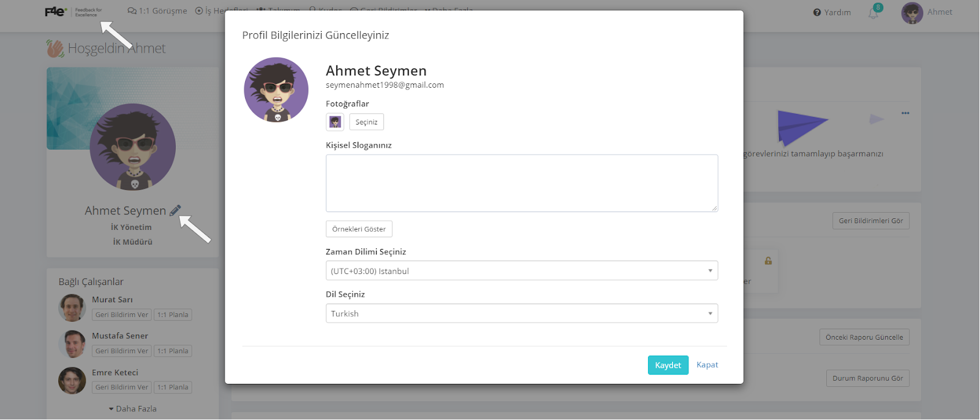The height and width of the screenshot is (420, 980).
Task: Click the F4e logo in header
Action: tap(55, 12)
